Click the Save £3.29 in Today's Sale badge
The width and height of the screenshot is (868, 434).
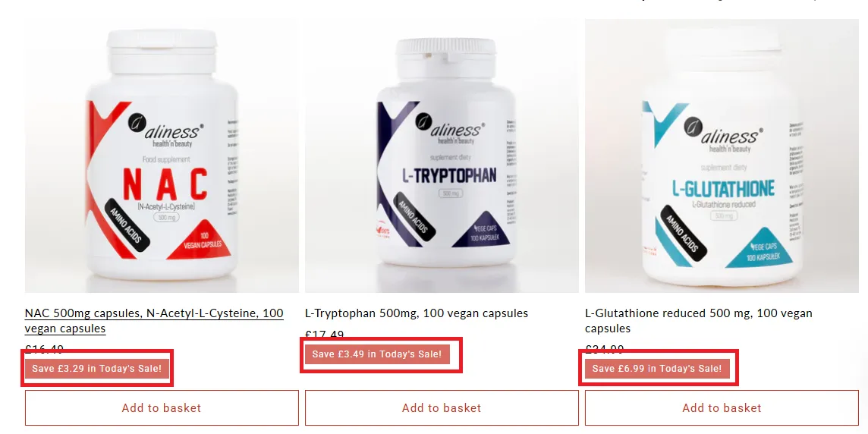point(97,368)
